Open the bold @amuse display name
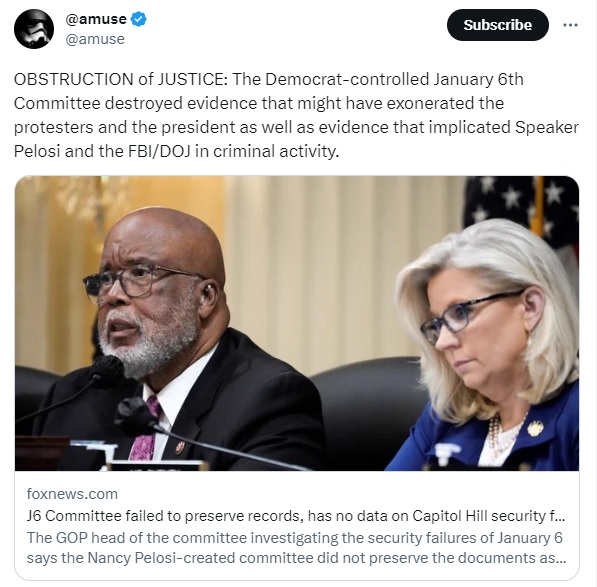Viewport: 597px width, 587px height. (x=96, y=19)
